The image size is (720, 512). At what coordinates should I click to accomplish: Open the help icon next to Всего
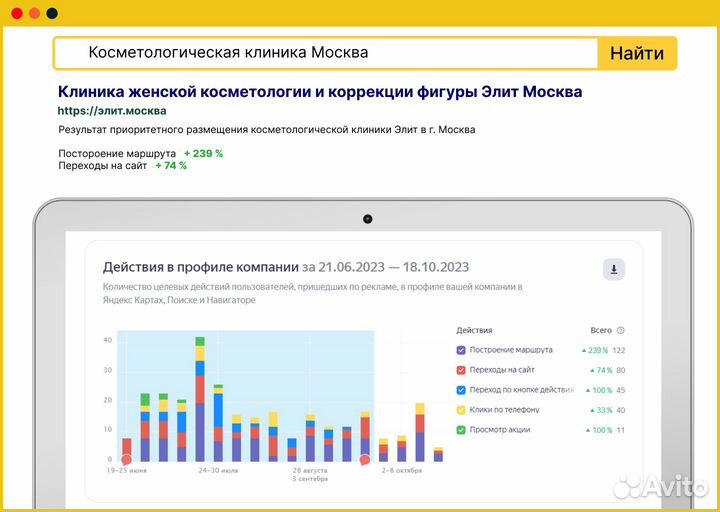(621, 330)
